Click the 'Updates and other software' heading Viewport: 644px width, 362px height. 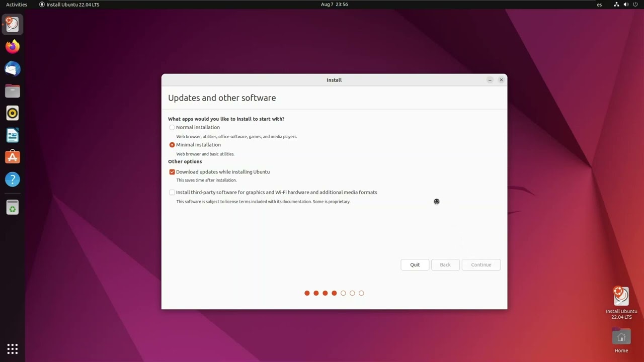point(222,98)
